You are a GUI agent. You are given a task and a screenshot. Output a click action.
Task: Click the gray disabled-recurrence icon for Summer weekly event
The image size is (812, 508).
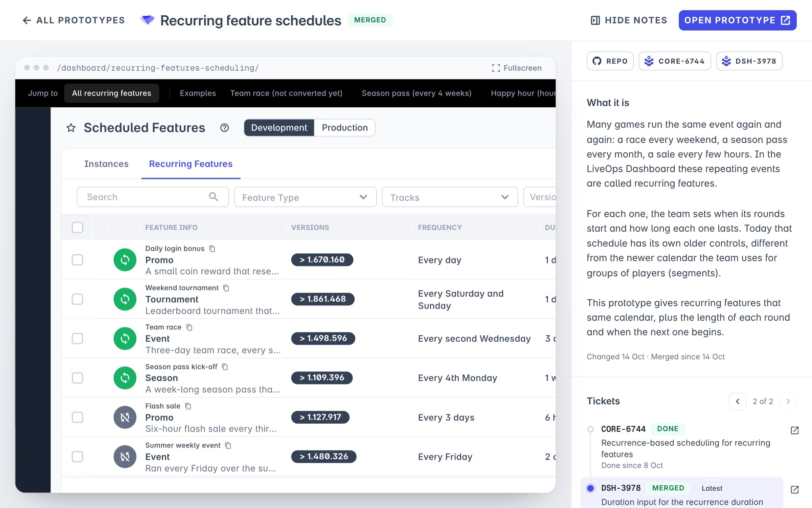(125, 457)
